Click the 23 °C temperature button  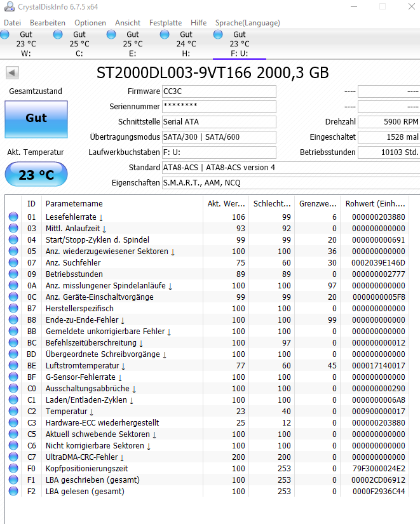[x=36, y=174]
